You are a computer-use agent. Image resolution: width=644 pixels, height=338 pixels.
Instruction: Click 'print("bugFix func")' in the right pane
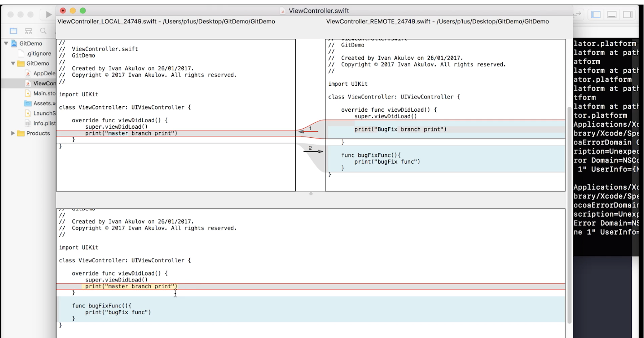tap(387, 161)
